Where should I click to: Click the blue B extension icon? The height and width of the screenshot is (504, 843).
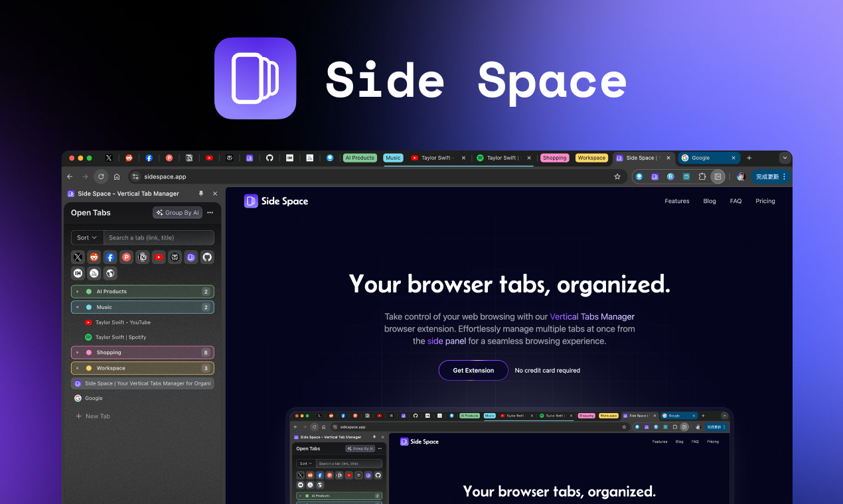pos(670,176)
